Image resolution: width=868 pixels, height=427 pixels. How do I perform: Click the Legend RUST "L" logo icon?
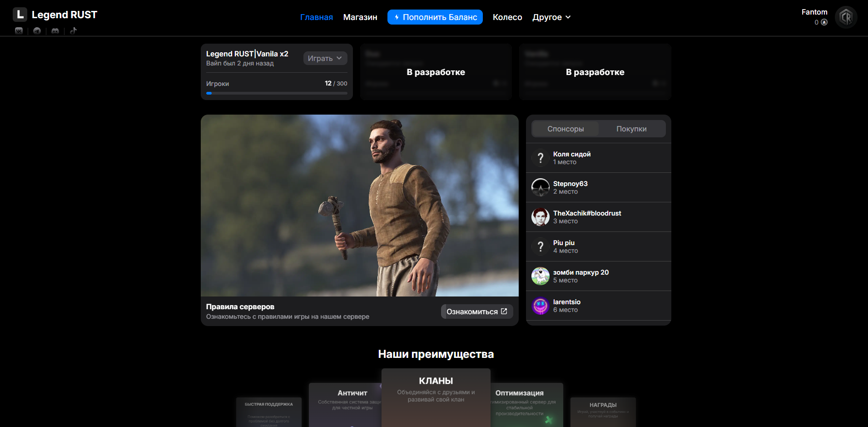20,15
